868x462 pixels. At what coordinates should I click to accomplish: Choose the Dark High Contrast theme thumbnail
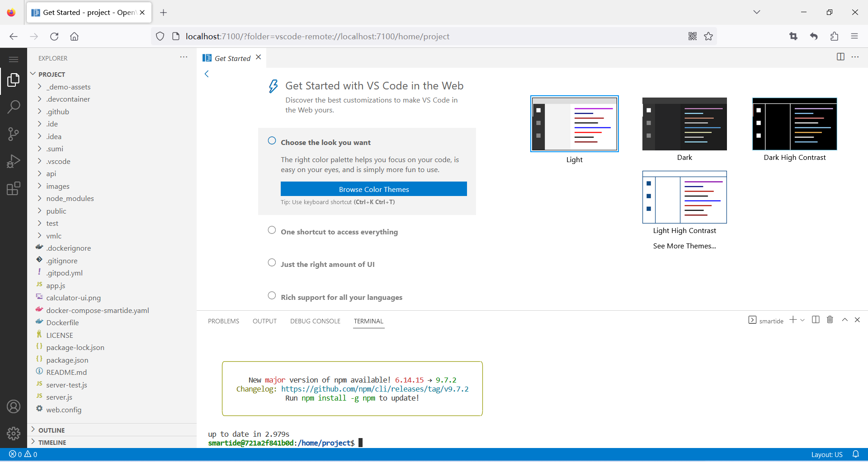pyautogui.click(x=795, y=124)
